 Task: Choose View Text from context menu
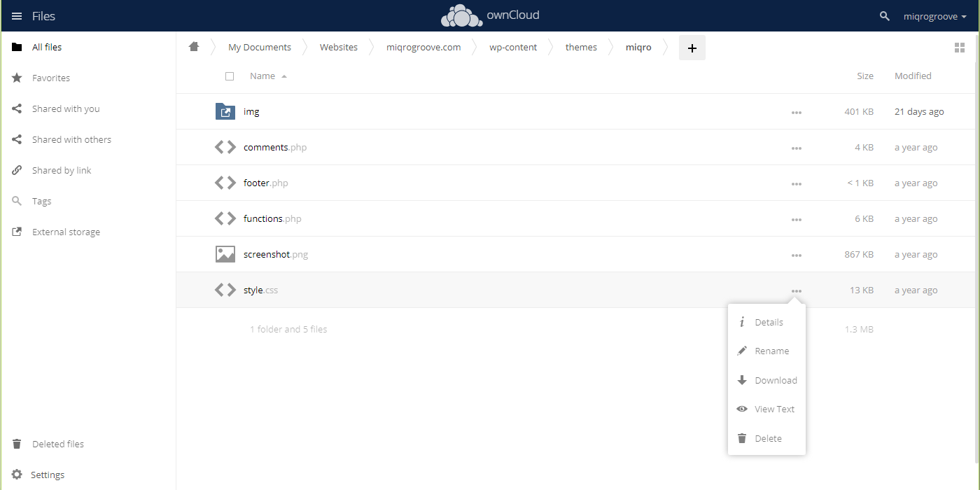(x=766, y=409)
